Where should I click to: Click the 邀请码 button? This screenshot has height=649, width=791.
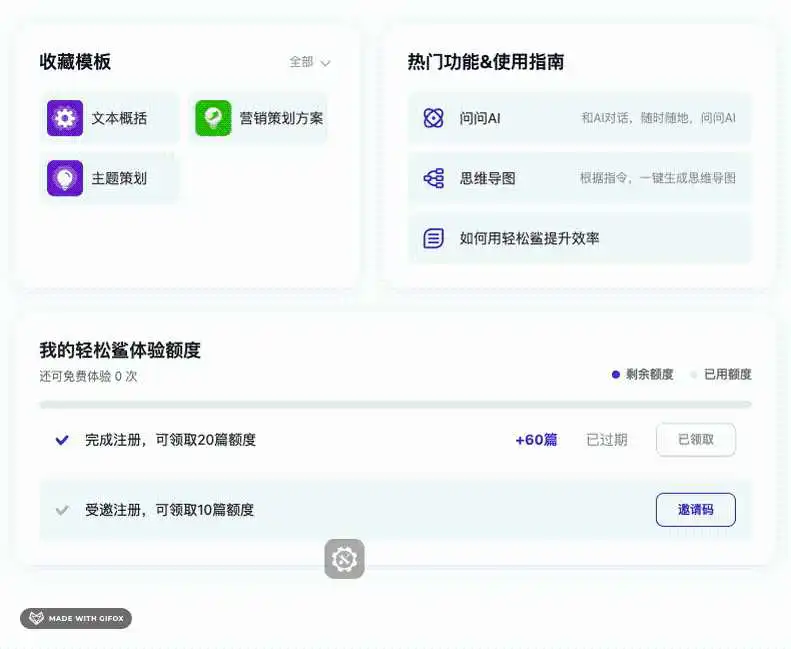[696, 510]
